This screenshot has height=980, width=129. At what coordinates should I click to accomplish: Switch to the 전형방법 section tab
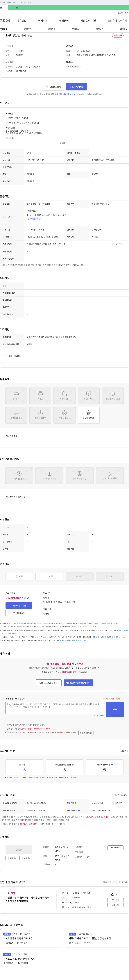point(100,29)
